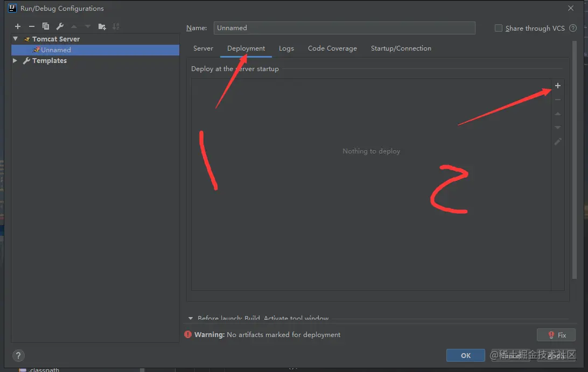
Task: Click the 'Nothing to deploy' placeholder text
Action: coord(371,151)
